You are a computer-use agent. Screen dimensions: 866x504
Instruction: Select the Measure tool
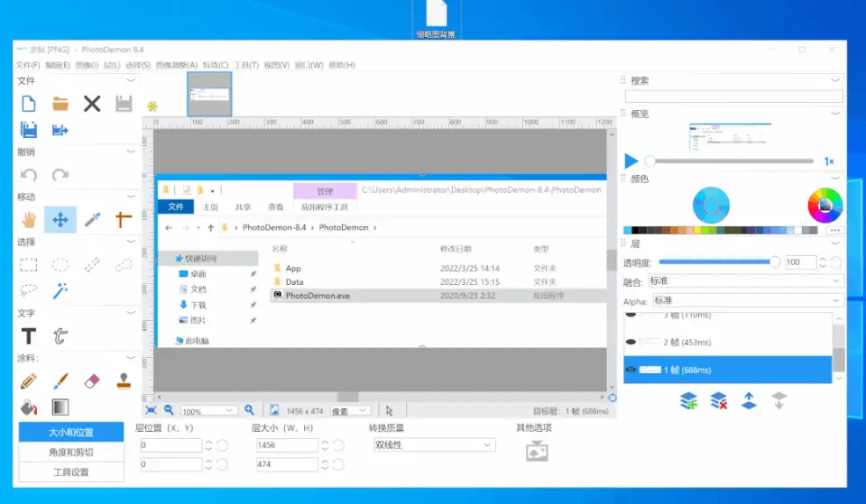tap(124, 220)
